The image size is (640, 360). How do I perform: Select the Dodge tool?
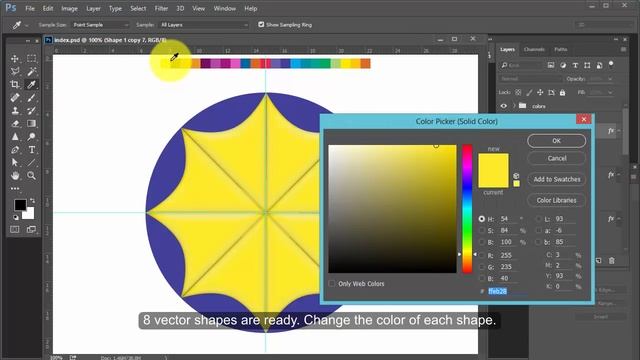pyautogui.click(x=31, y=137)
